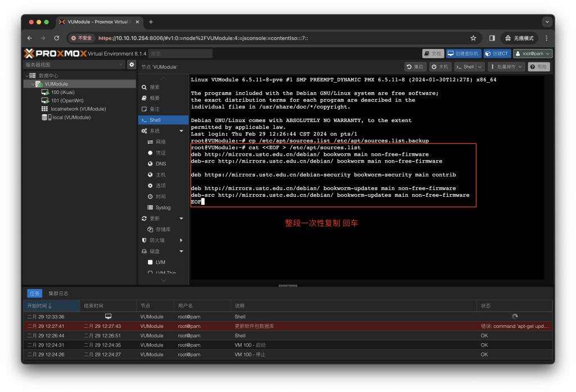Select VM 101 (OpenWrt) in tree

pos(67,101)
